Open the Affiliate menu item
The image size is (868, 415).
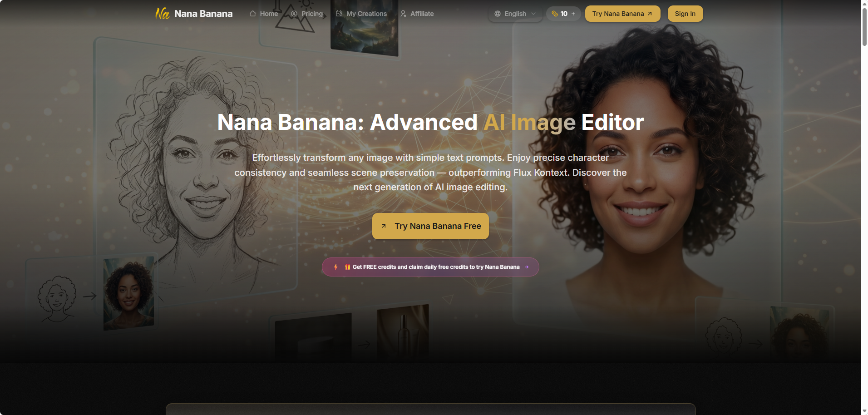tap(417, 14)
